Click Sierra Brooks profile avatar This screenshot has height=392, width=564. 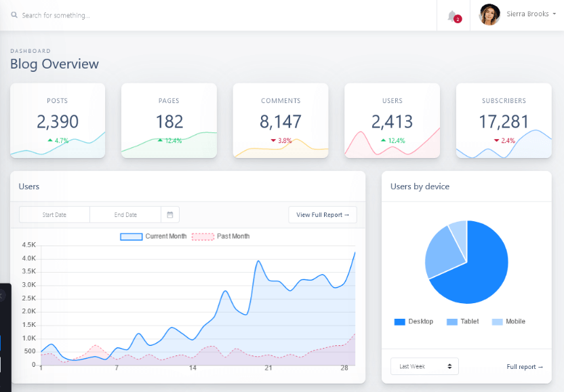(x=489, y=15)
